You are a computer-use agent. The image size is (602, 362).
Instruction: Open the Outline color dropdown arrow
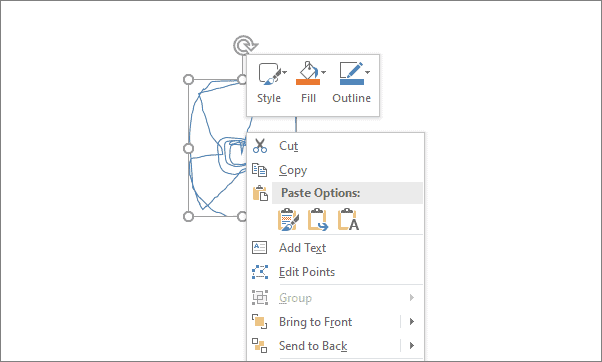tap(367, 72)
